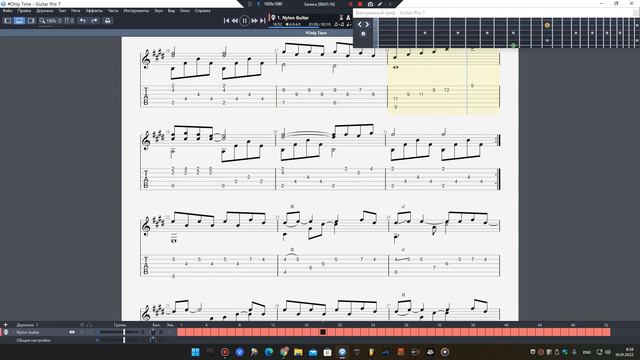Open the Вид menu
Screen dimensions: 640x360
pos(171,11)
